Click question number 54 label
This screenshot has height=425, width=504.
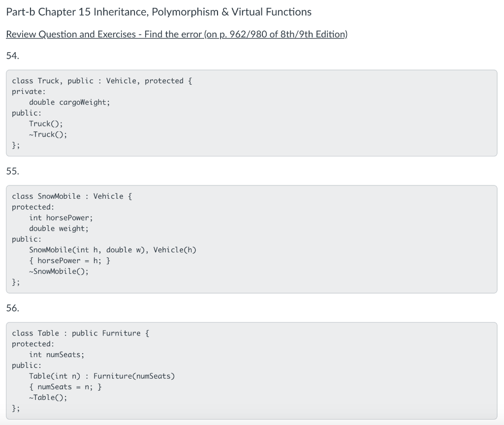(10, 56)
